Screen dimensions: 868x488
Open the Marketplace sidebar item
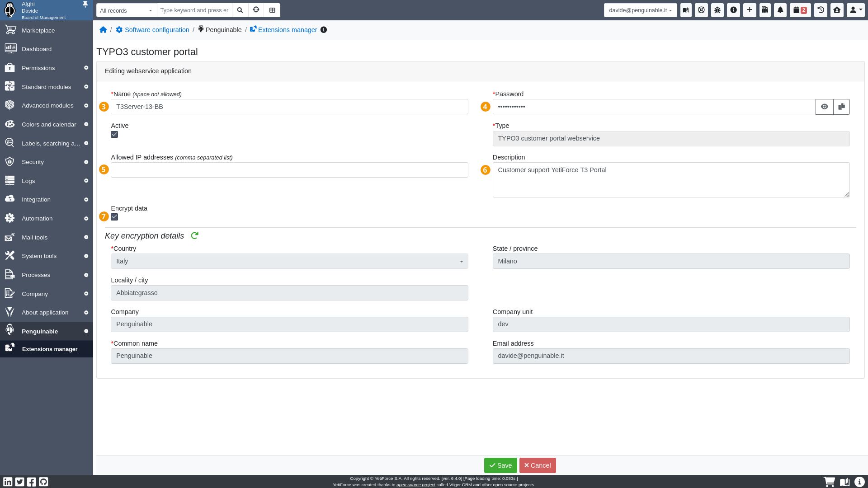(x=38, y=30)
